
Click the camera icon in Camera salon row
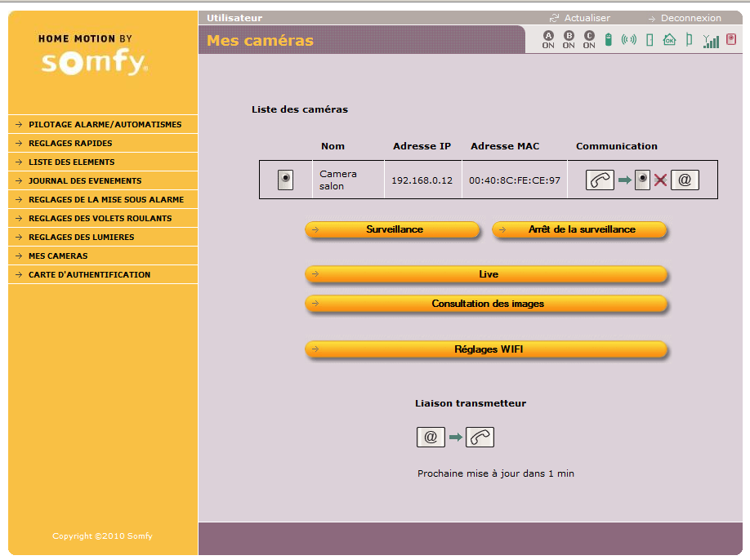285,180
